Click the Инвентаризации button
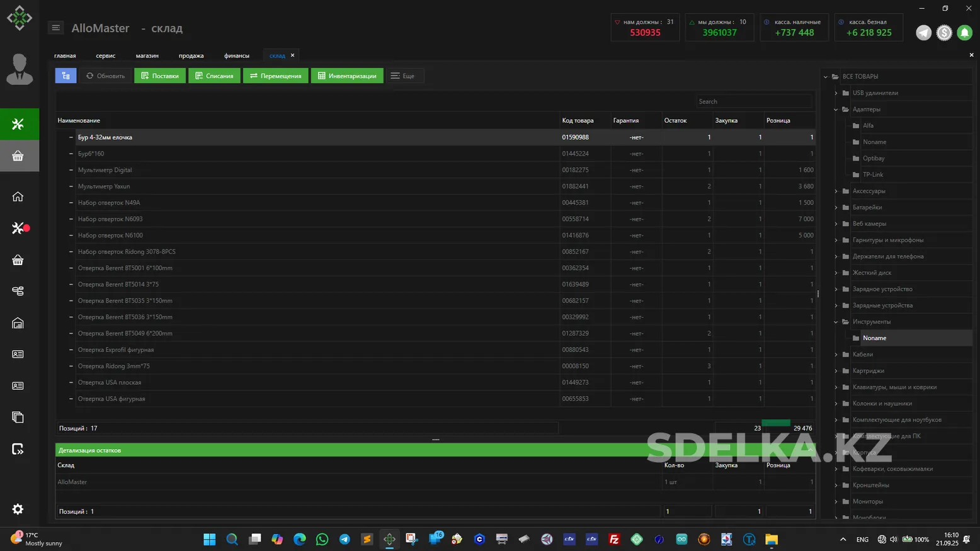 [347, 76]
